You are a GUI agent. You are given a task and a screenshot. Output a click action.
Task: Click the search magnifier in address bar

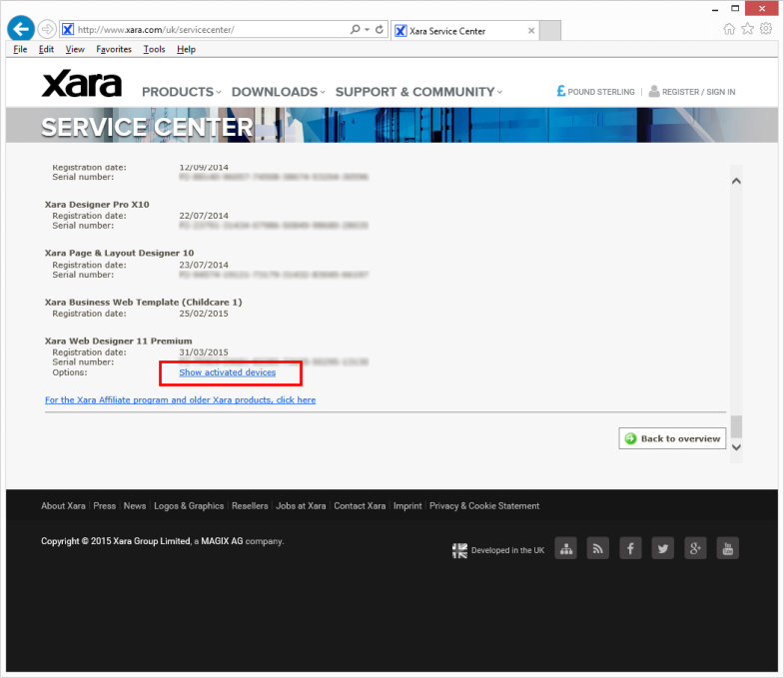(355, 29)
